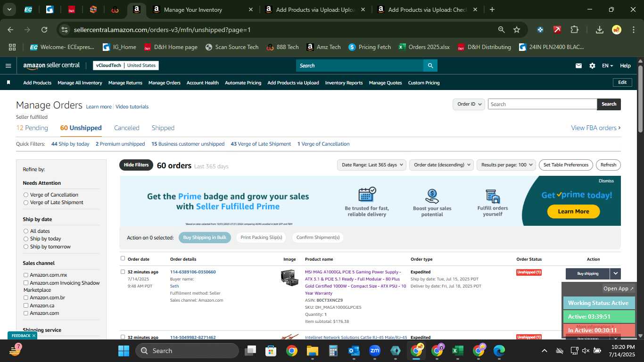Open the Messages mail icon

[x=578, y=66]
